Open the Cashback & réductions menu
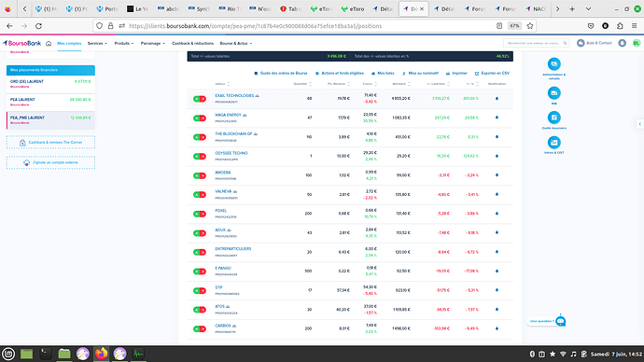644x362 pixels. 192,44
